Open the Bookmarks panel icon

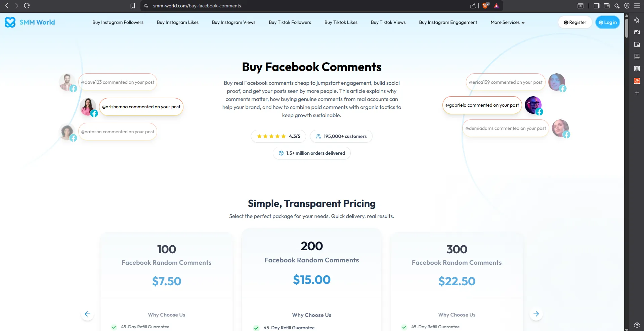tap(637, 57)
